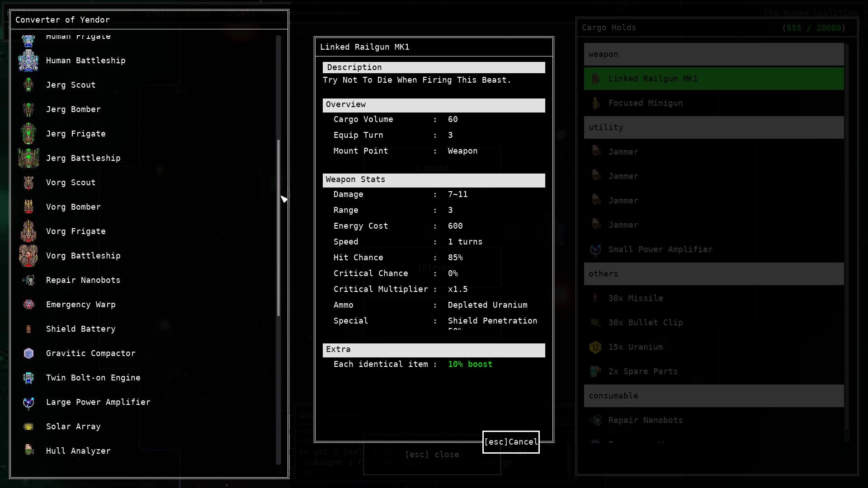Click the Small Power Amplifier icon in cargo
This screenshot has width=868, height=488.
point(595,249)
